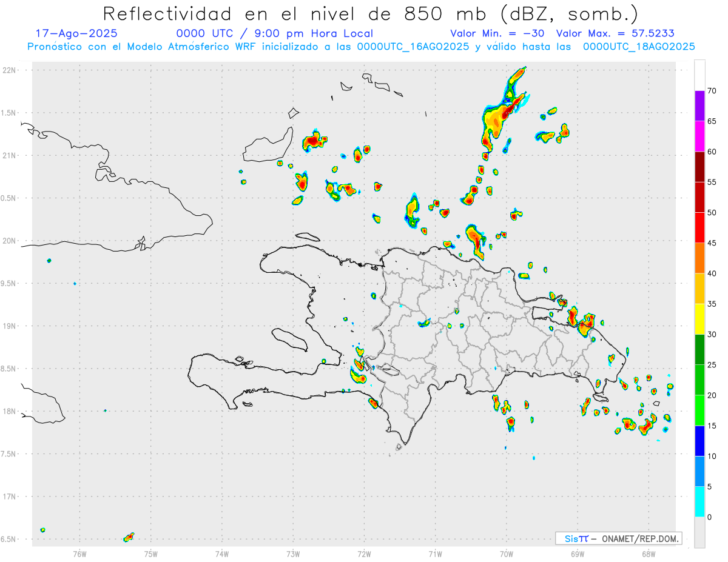Select the 'Valor Min. = -30' text
Screen dimensions: 728x562
tap(497, 33)
